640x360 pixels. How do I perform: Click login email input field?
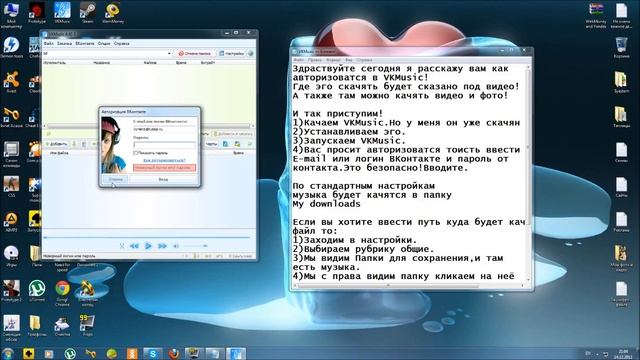tap(164, 129)
